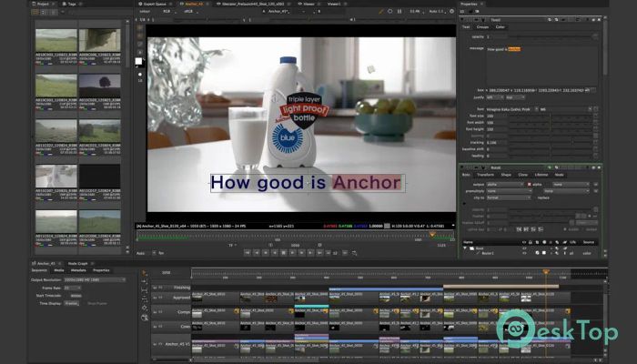Select the orange arrow timeline selection tool
637x364 pixels.
[x=144, y=273]
